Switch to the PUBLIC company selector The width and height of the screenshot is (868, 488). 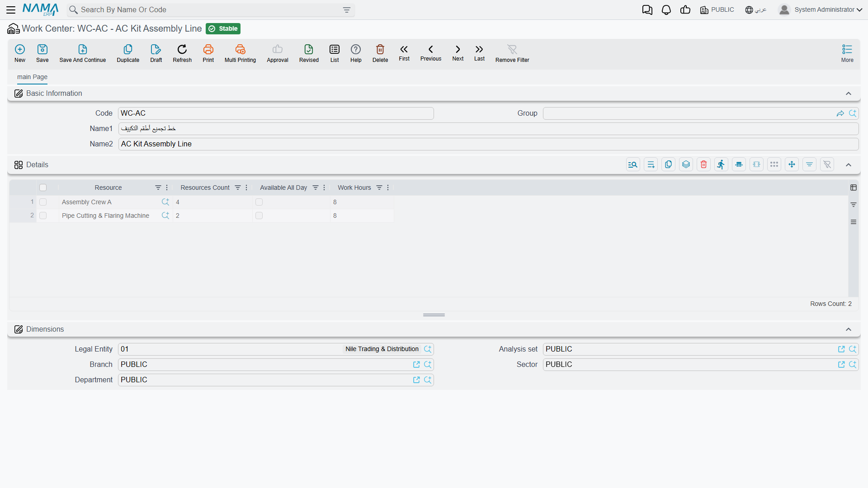coord(717,9)
